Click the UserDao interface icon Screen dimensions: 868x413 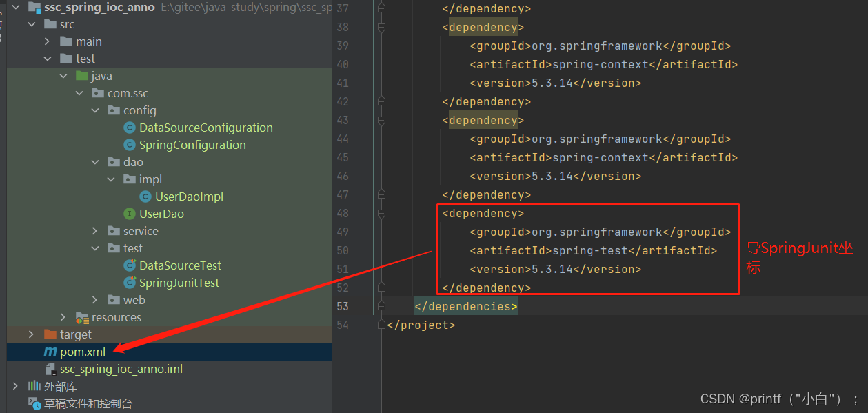pyautogui.click(x=128, y=214)
